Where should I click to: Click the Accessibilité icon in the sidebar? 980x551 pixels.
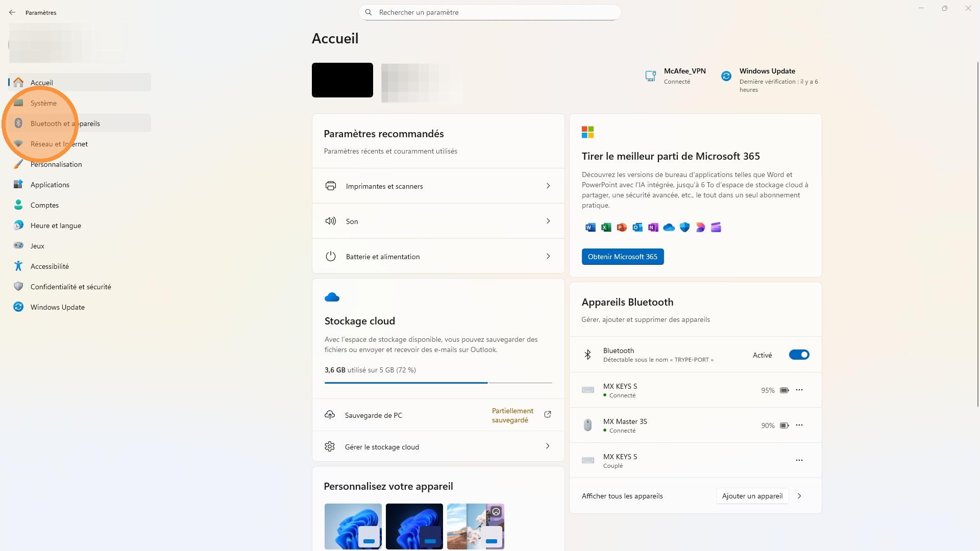(18, 266)
